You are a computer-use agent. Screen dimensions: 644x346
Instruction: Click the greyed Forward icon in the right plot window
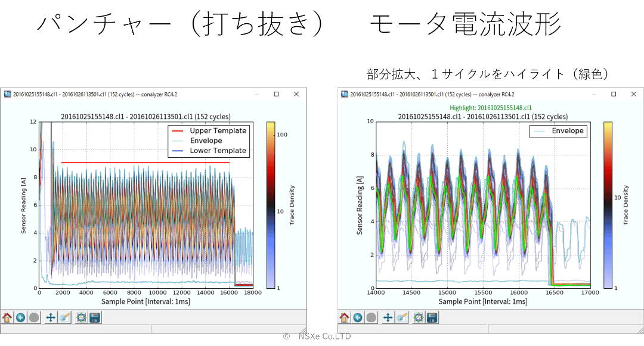click(371, 318)
